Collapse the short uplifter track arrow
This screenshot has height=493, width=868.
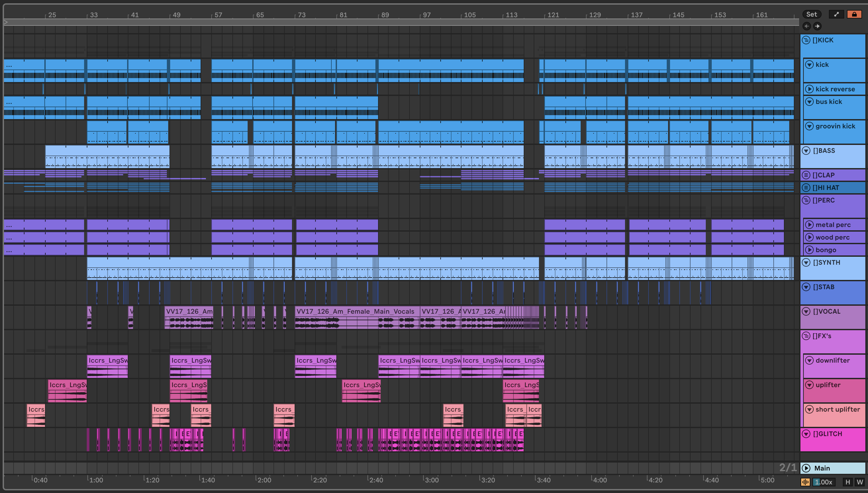tap(809, 409)
